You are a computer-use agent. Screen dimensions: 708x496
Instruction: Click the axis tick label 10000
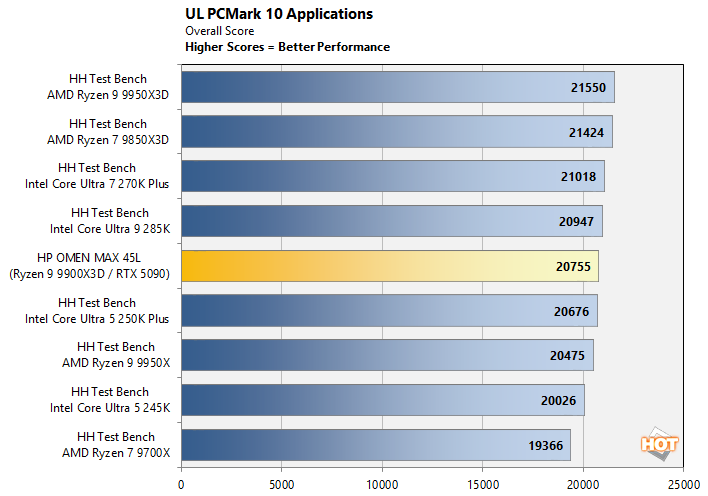pyautogui.click(x=382, y=485)
